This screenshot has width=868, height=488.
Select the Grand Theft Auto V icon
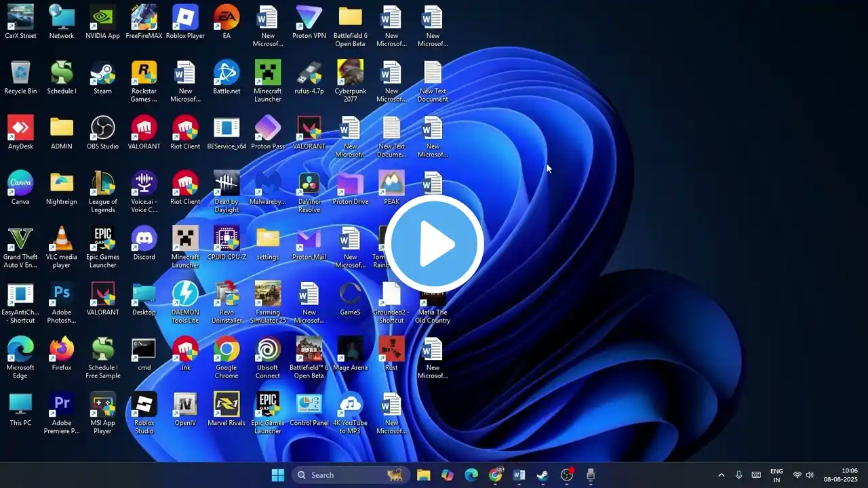pyautogui.click(x=20, y=247)
